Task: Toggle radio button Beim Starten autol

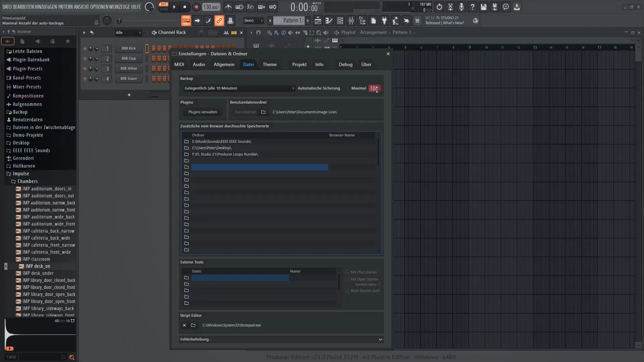Action: click(347, 290)
